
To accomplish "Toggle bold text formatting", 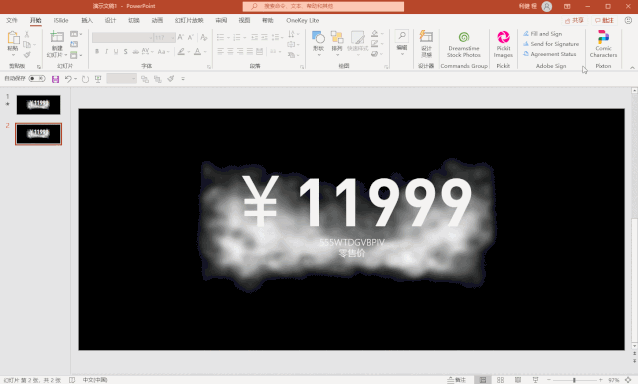I will 97,52.
